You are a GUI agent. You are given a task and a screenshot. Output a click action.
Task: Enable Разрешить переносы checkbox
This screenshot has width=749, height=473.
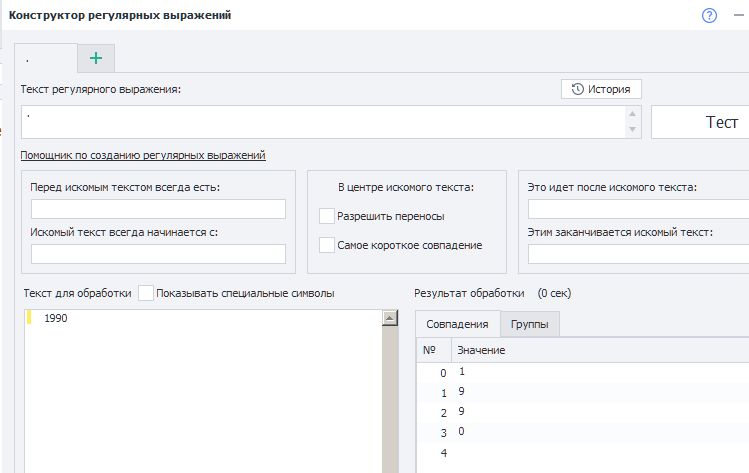(327, 215)
